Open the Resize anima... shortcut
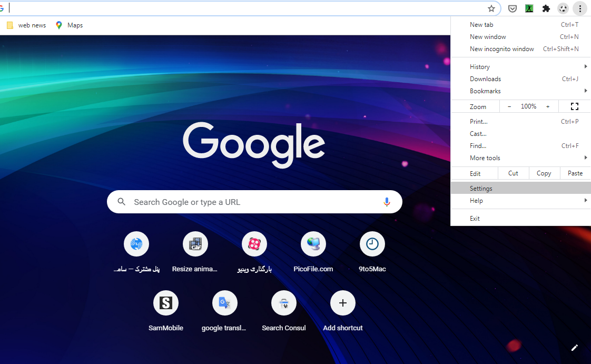Viewport: 591px width, 364px height. (x=195, y=252)
